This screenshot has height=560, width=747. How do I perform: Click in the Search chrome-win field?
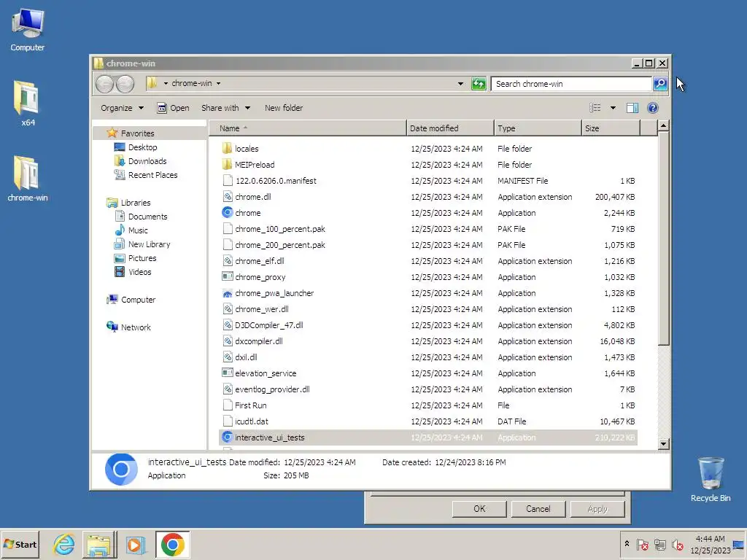click(x=572, y=84)
